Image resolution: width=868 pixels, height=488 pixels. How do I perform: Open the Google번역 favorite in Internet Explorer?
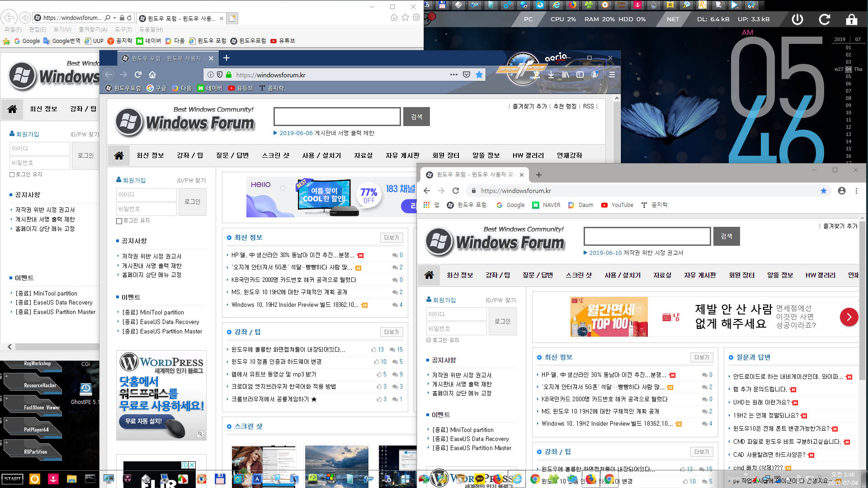62,41
